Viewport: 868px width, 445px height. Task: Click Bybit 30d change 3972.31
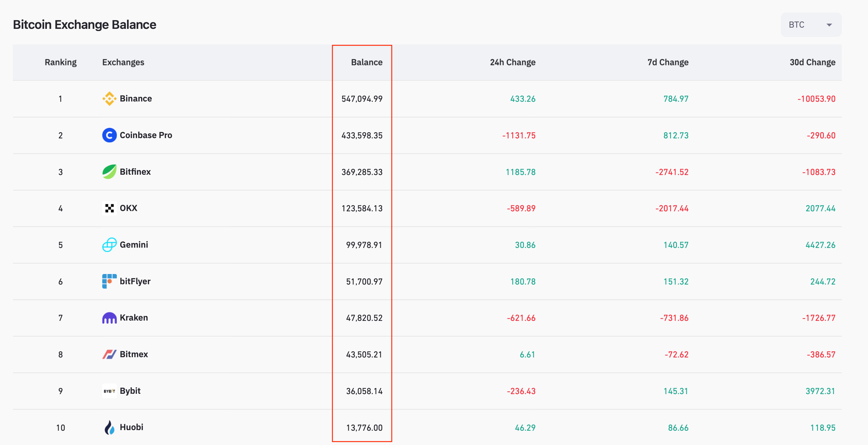point(820,392)
